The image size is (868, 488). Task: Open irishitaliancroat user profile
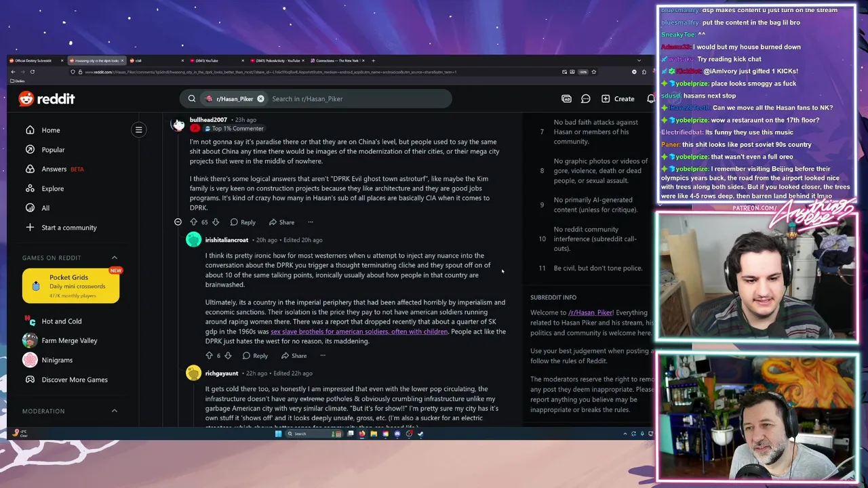[x=226, y=240]
